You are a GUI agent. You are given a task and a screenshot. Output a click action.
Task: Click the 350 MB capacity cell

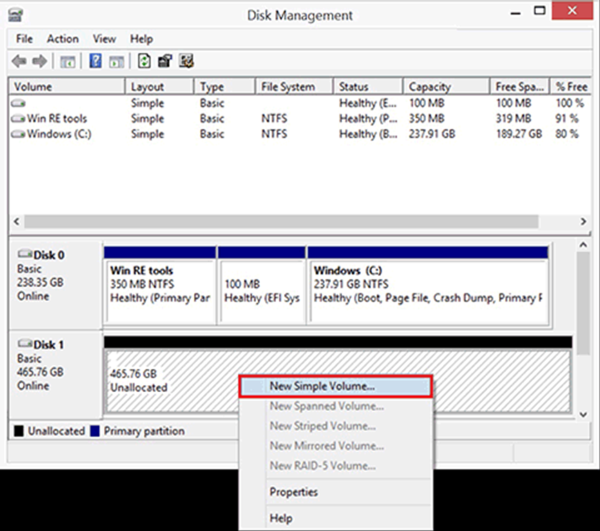(x=427, y=119)
